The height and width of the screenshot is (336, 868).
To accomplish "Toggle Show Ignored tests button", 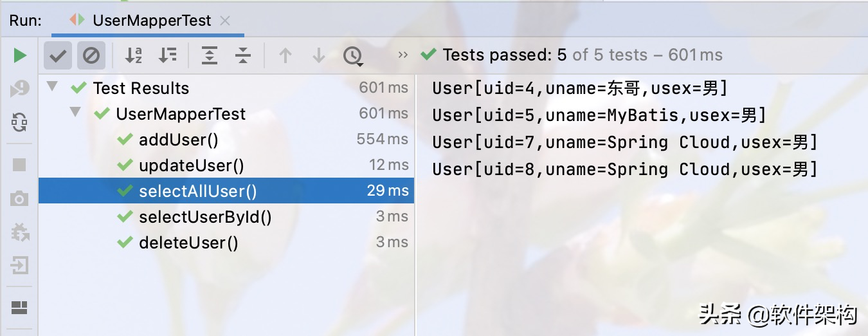I will pyautogui.click(x=91, y=56).
